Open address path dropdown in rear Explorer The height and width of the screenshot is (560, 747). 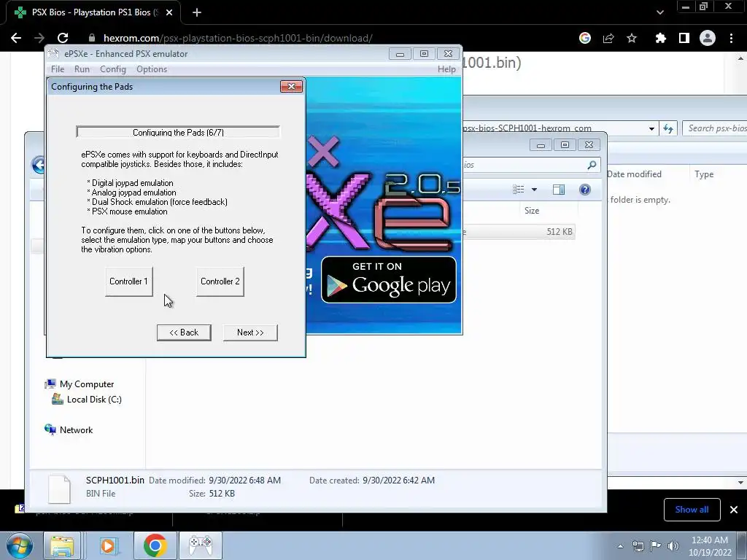(x=651, y=128)
